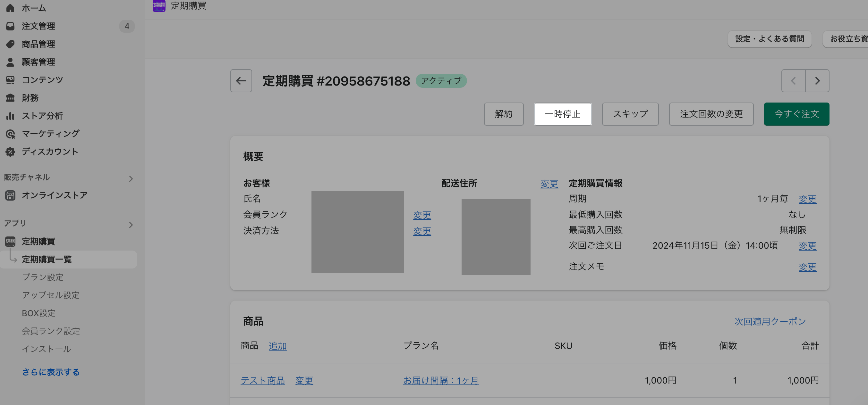Click the オンラインストア storefront icon
The width and height of the screenshot is (868, 405).
click(x=10, y=195)
